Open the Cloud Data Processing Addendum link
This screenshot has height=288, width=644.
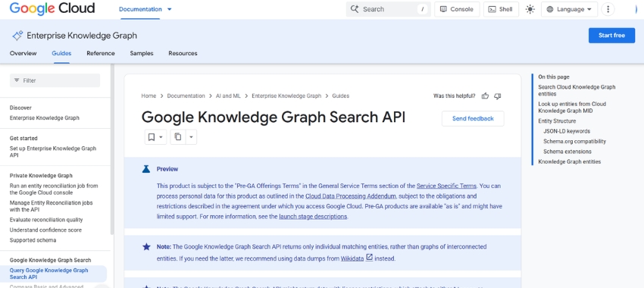350,196
